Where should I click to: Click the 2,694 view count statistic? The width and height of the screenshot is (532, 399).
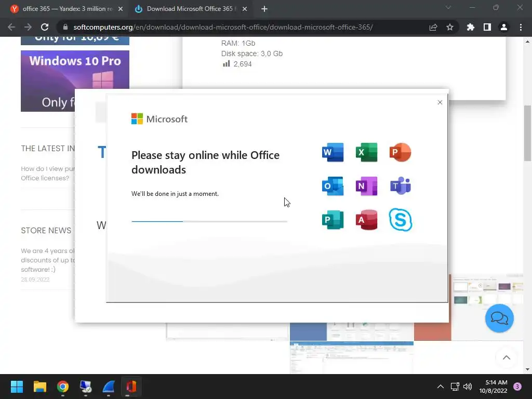pos(237,64)
